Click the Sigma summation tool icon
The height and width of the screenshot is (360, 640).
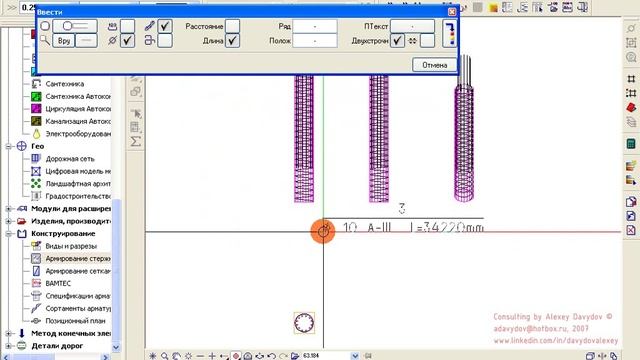pos(136,141)
